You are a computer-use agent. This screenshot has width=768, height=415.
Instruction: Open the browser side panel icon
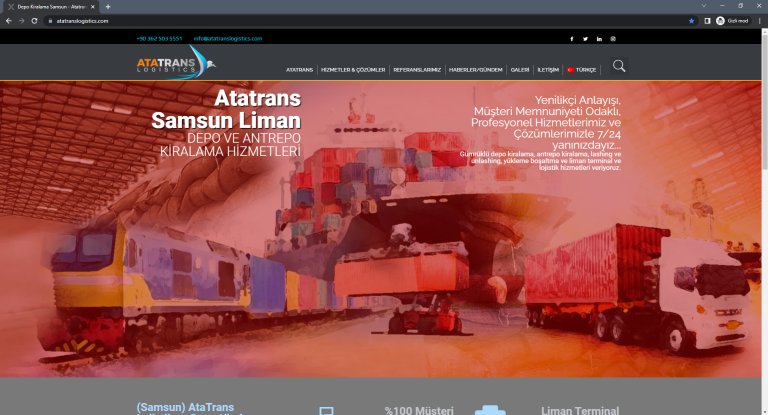[707, 21]
